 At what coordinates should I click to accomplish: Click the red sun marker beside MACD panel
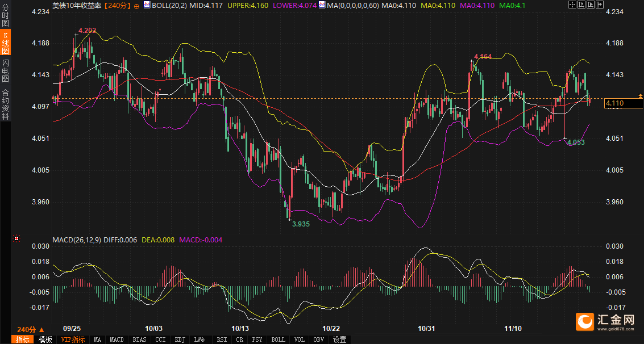[x=16, y=239]
